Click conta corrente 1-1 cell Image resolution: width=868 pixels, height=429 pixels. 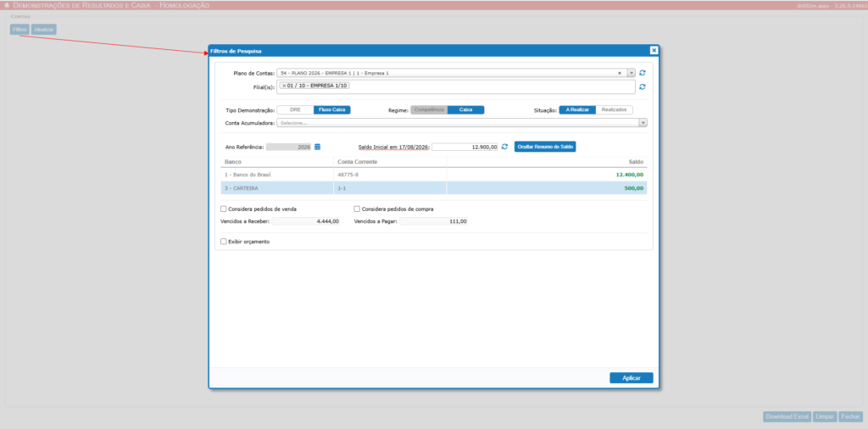390,188
